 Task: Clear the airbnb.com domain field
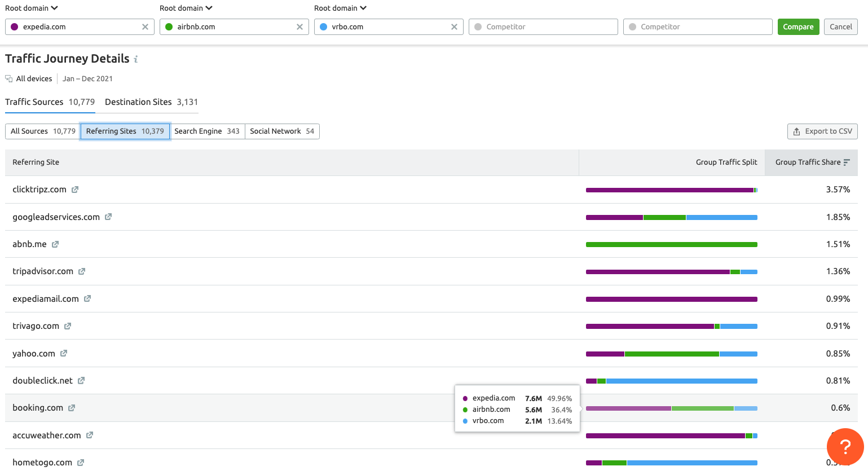tap(299, 27)
